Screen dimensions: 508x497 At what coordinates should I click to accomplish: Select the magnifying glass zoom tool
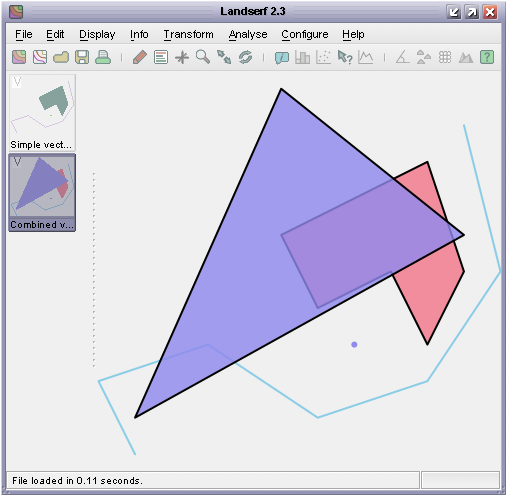pos(203,57)
